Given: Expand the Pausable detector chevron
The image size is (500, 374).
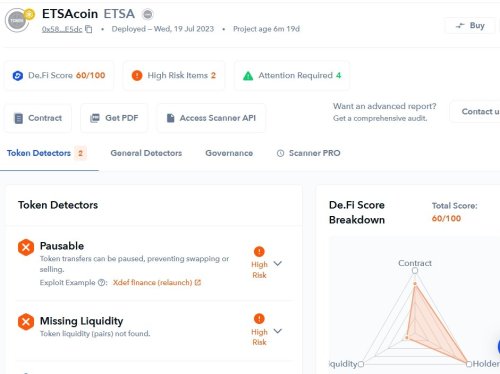Looking at the screenshot, I should point(278,263).
